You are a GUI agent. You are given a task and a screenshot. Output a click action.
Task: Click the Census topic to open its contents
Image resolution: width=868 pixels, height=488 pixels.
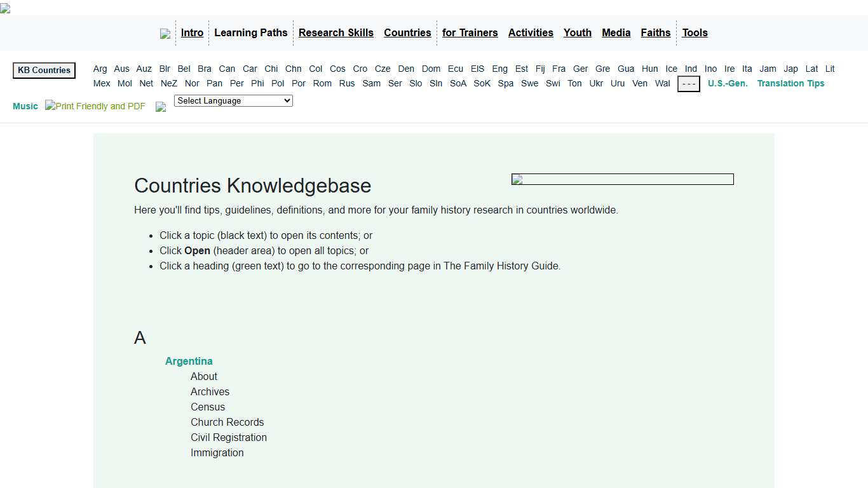(208, 407)
